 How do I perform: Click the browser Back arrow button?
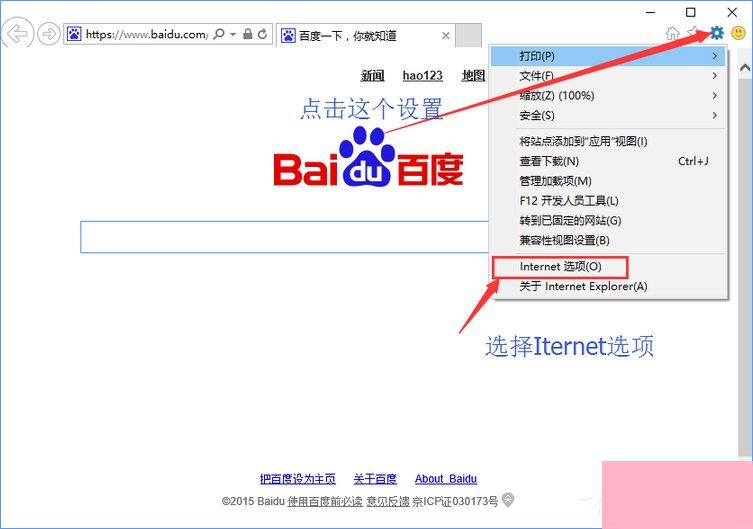point(17,34)
